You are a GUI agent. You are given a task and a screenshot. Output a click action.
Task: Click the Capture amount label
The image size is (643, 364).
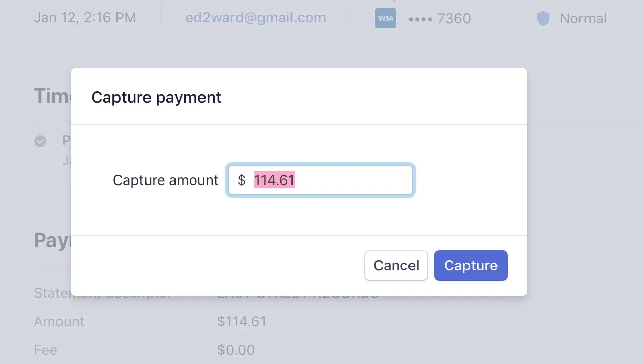click(x=165, y=180)
